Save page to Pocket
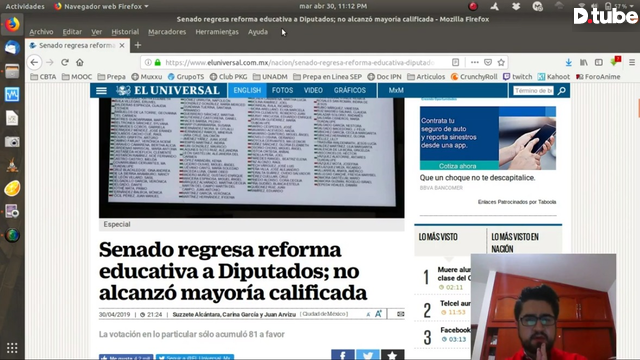 tap(488, 62)
